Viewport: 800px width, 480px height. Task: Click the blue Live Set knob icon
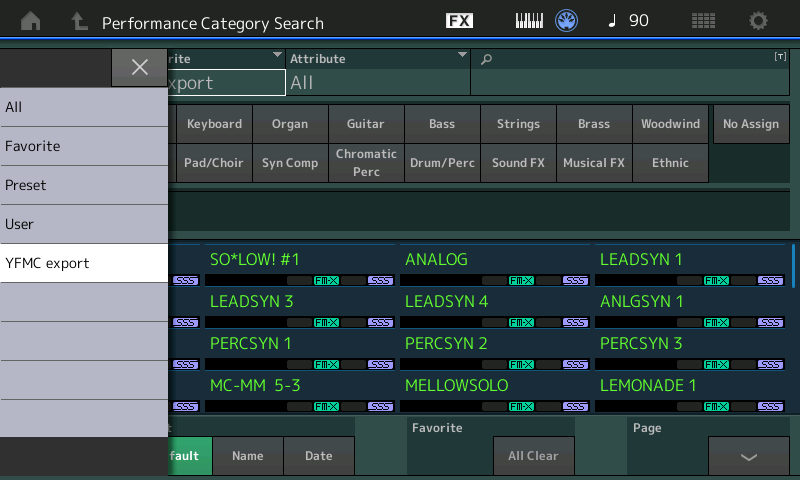[568, 21]
